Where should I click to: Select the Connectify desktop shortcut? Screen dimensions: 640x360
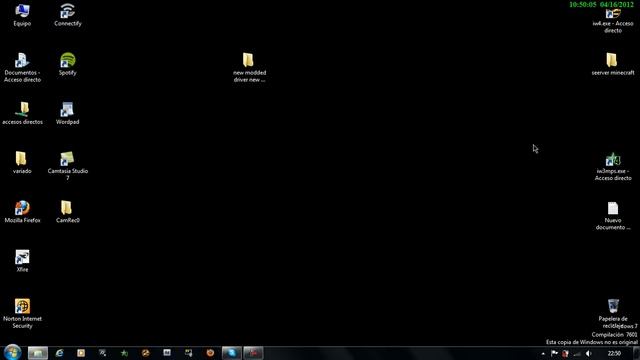coord(68,15)
